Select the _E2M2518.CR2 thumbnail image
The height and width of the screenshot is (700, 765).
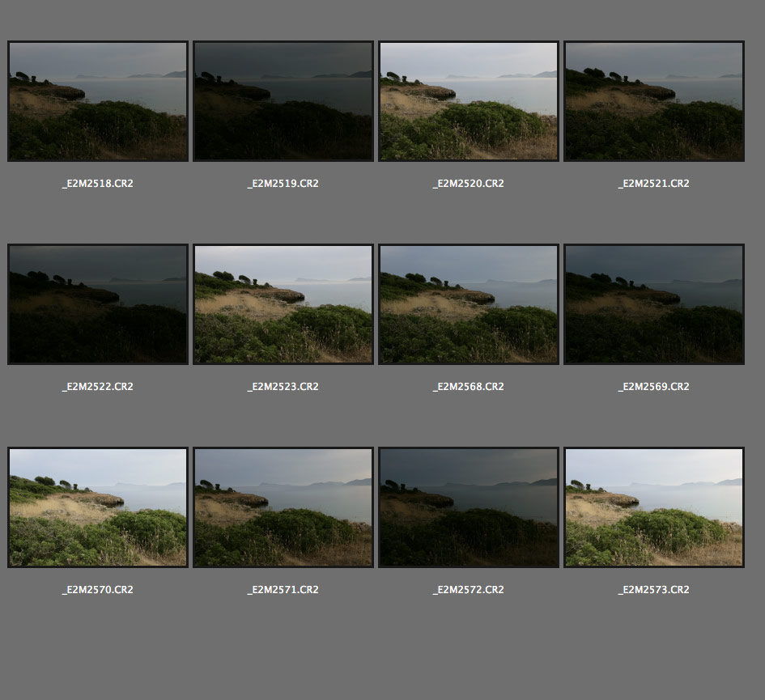98,101
